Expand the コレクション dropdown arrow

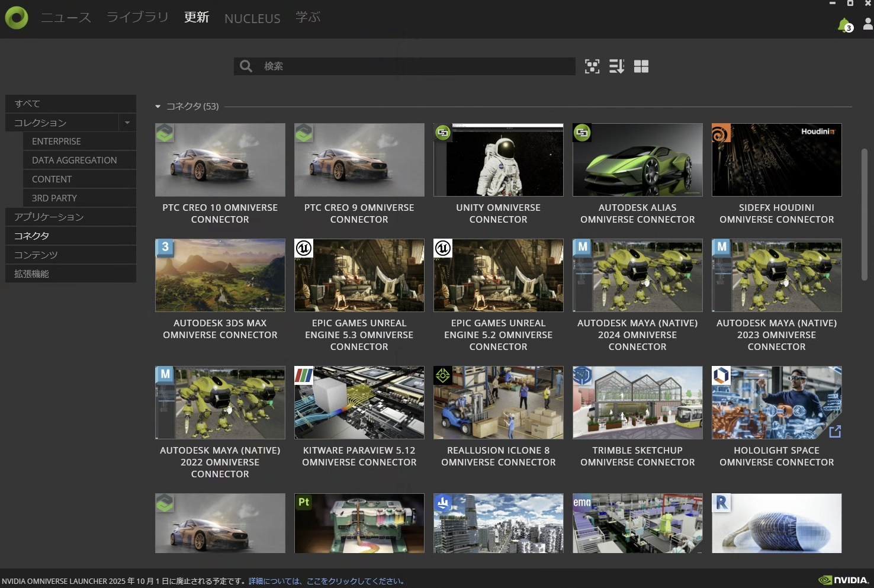coord(127,123)
